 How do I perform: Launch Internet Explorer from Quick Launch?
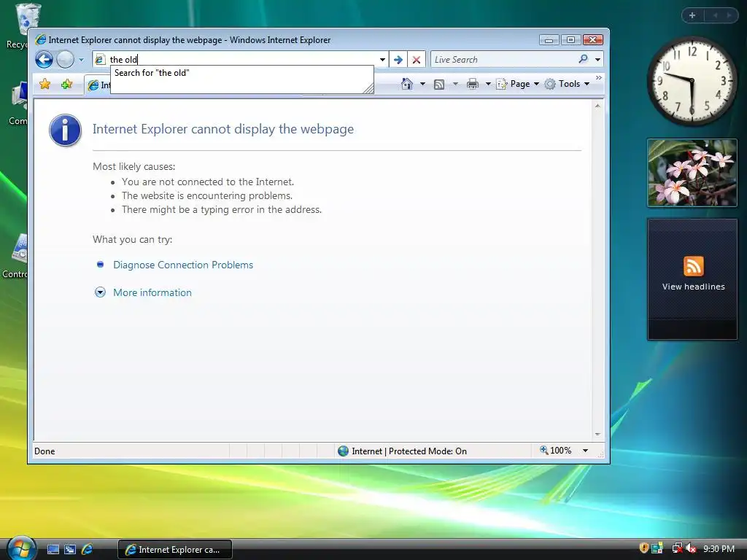tap(88, 550)
